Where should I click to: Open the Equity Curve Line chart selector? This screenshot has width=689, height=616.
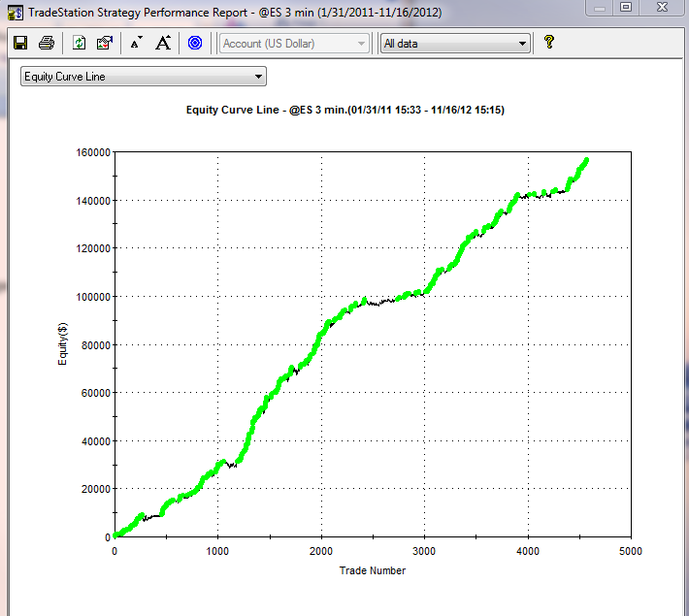[x=144, y=77]
